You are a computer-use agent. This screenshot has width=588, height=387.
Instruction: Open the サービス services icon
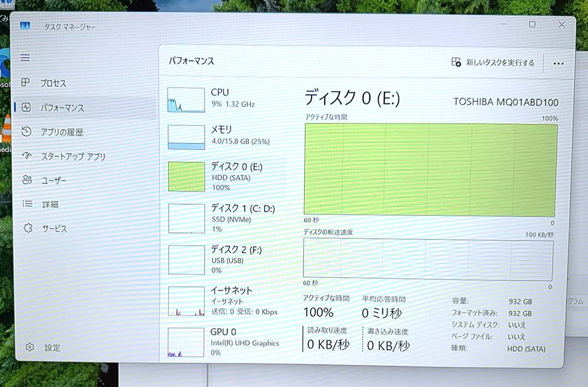(27, 228)
